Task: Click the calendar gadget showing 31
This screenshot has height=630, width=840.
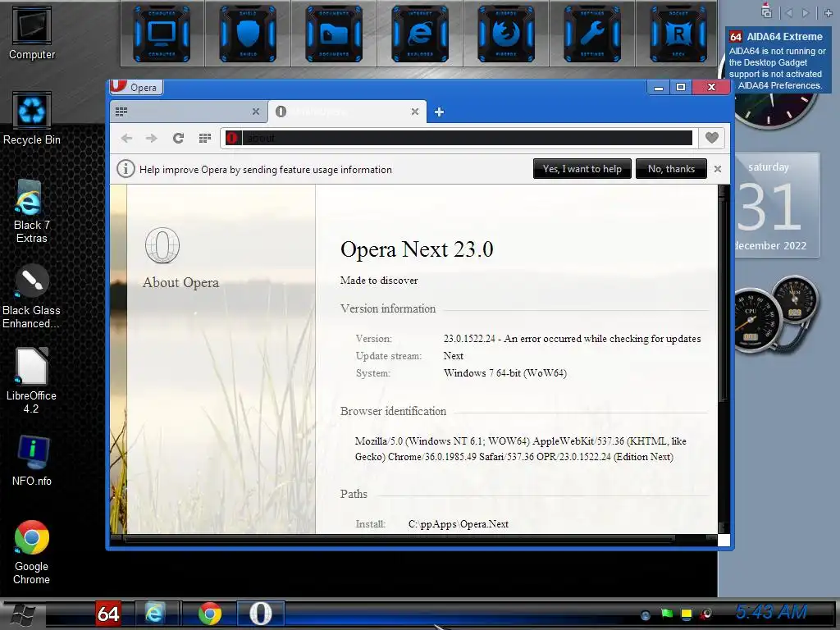Action: tap(777, 206)
